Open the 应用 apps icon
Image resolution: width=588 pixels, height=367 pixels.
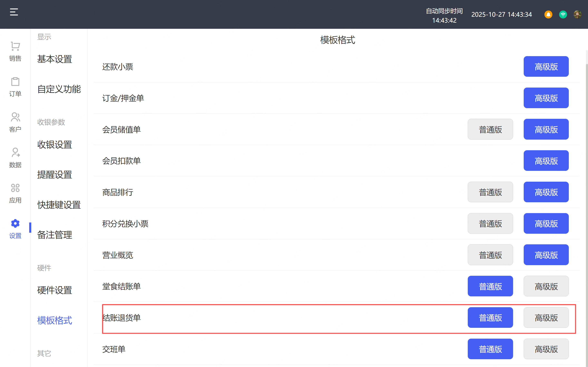tap(15, 193)
